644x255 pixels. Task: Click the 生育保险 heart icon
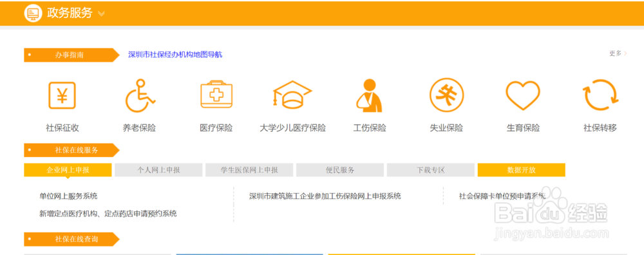pyautogui.click(x=523, y=95)
